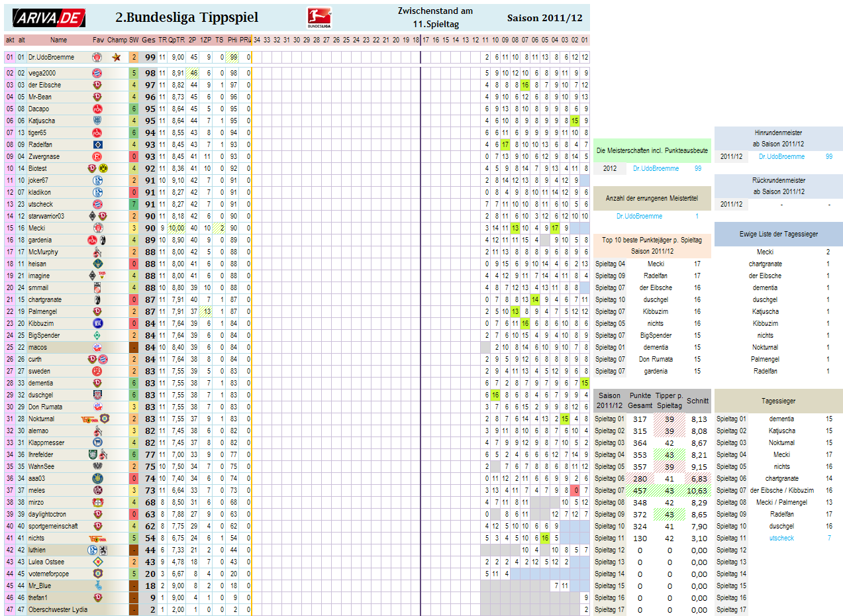Click the highlighted 10,00 cell in Mecki's row
Viewport: 843px width, 616px height.
coord(177,229)
